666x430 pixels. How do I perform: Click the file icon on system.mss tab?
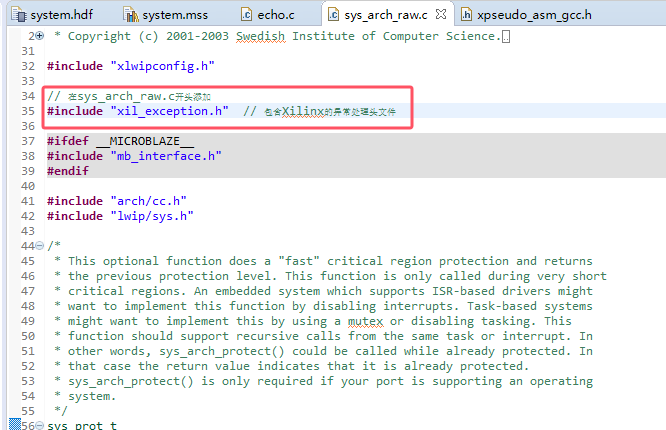[130, 15]
